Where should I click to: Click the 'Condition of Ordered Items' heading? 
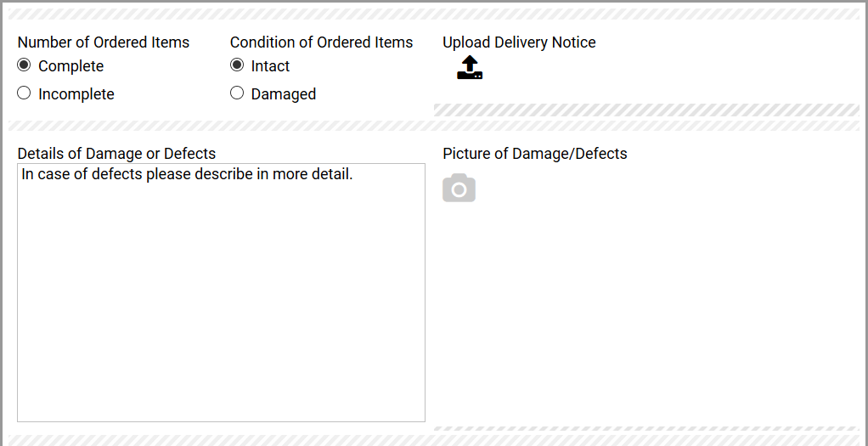pyautogui.click(x=321, y=42)
